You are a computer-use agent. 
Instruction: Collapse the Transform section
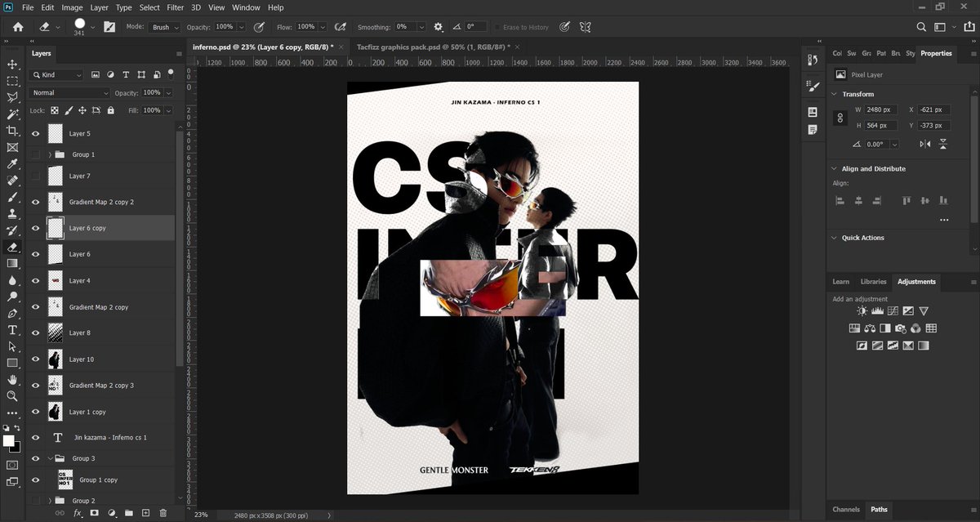pyautogui.click(x=834, y=94)
